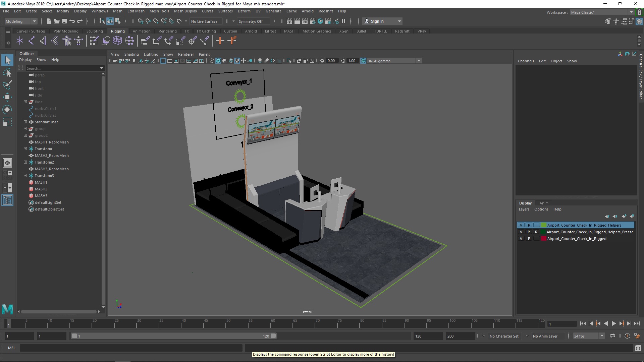Switch to the Animation shelf tab
The width and height of the screenshot is (644, 362).
coord(141,31)
